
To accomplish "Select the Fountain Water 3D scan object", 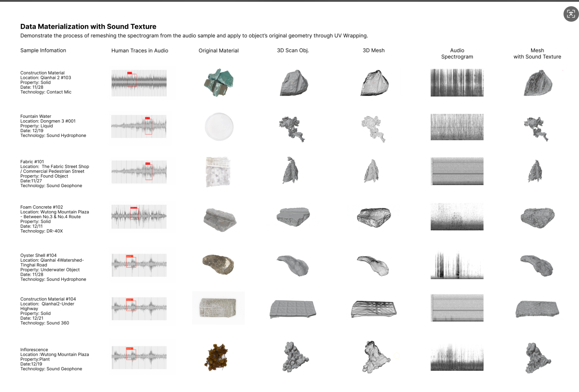I will (x=292, y=129).
